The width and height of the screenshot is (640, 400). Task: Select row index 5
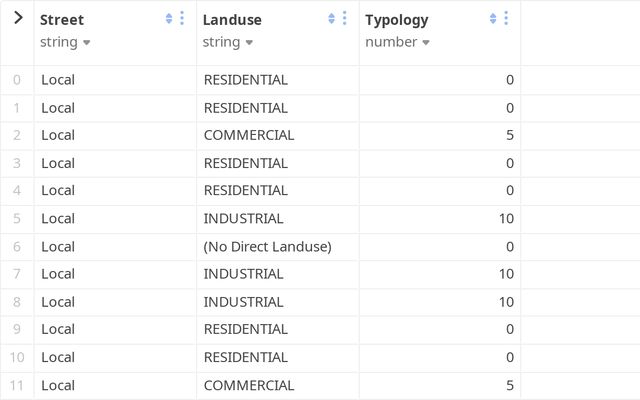(x=17, y=218)
